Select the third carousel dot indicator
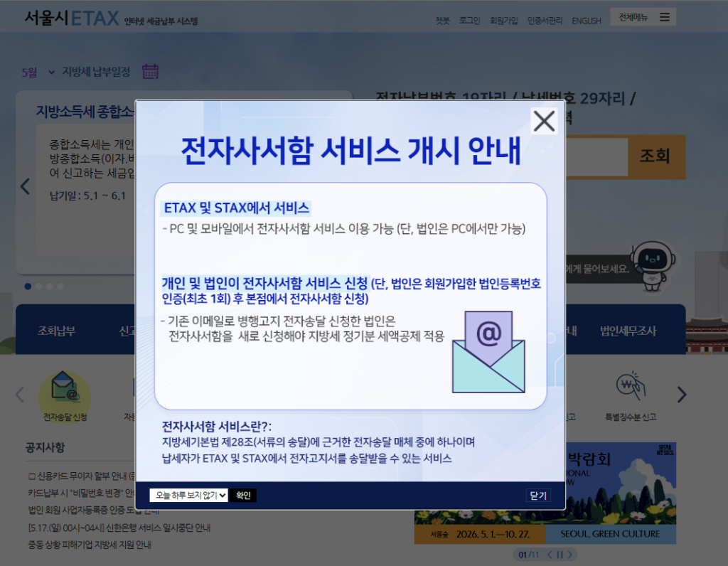Viewport: 728px width, 566px height. 49,286
